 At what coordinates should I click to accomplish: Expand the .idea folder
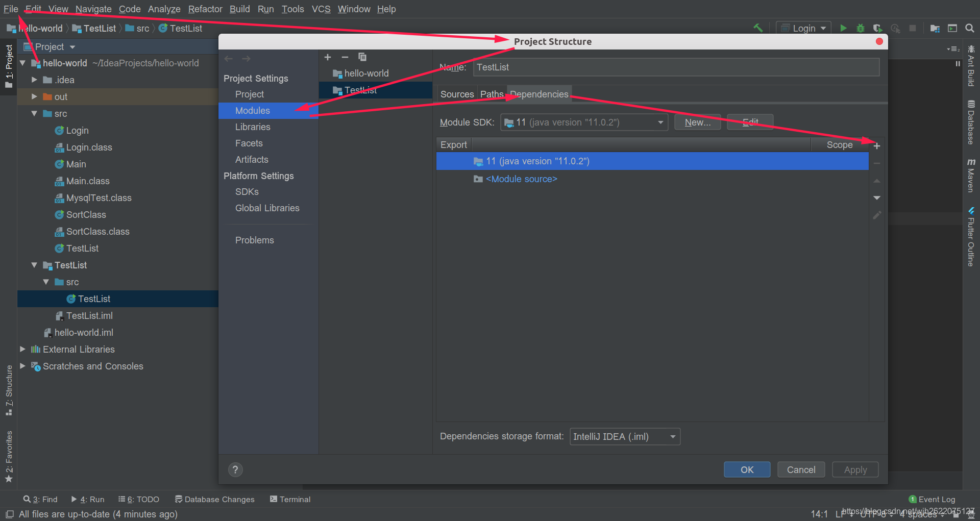click(x=34, y=80)
